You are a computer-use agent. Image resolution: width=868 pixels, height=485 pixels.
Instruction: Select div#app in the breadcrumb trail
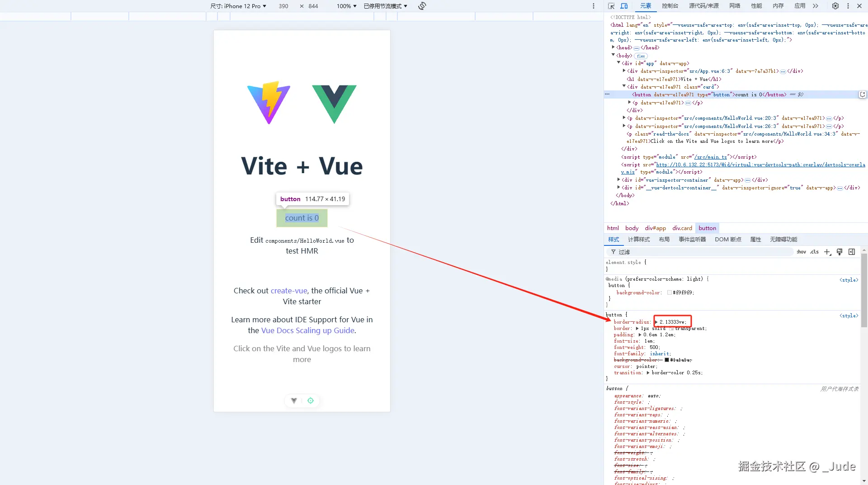(x=656, y=228)
